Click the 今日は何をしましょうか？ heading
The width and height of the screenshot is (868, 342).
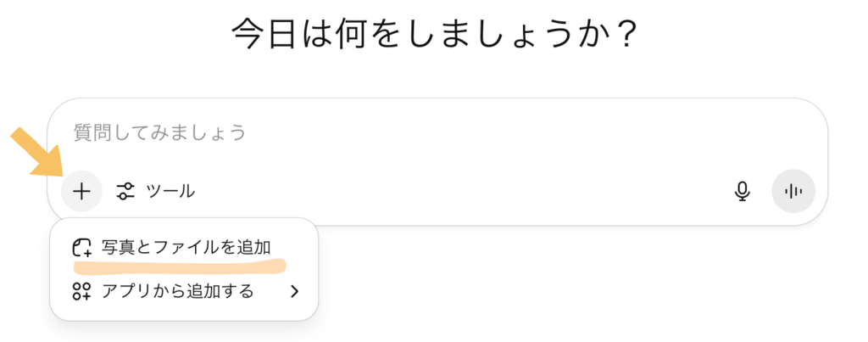433,33
